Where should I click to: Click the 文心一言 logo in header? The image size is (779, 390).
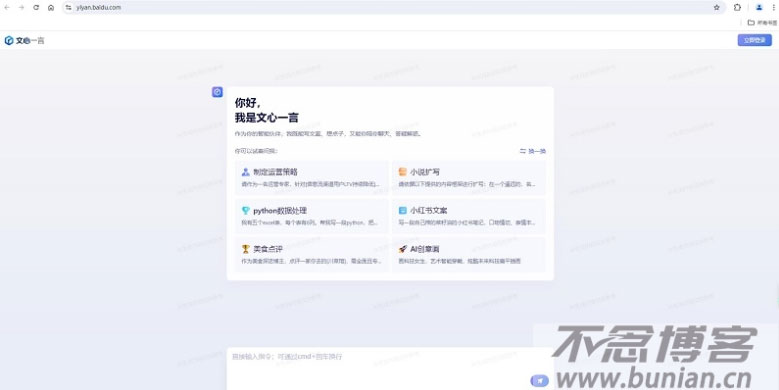pos(24,41)
